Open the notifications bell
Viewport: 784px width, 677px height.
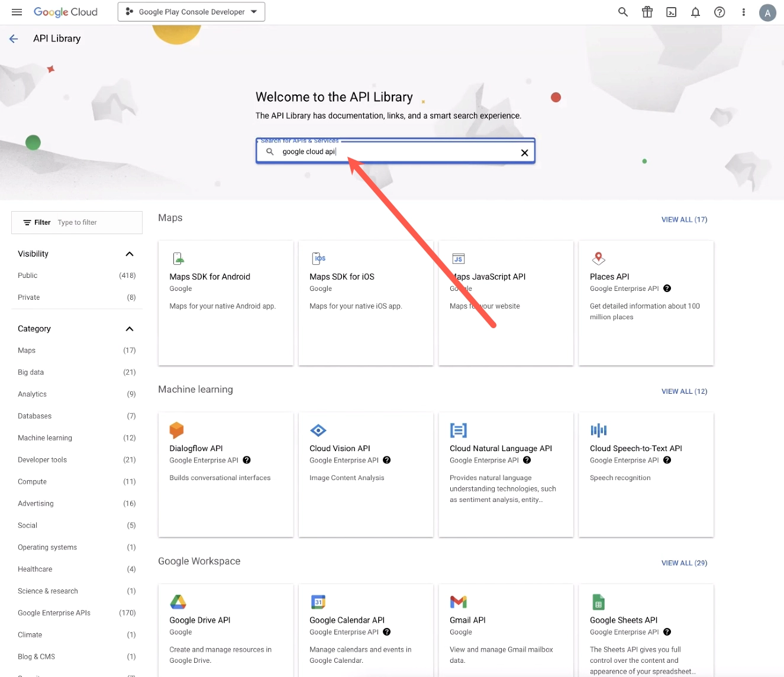point(696,12)
